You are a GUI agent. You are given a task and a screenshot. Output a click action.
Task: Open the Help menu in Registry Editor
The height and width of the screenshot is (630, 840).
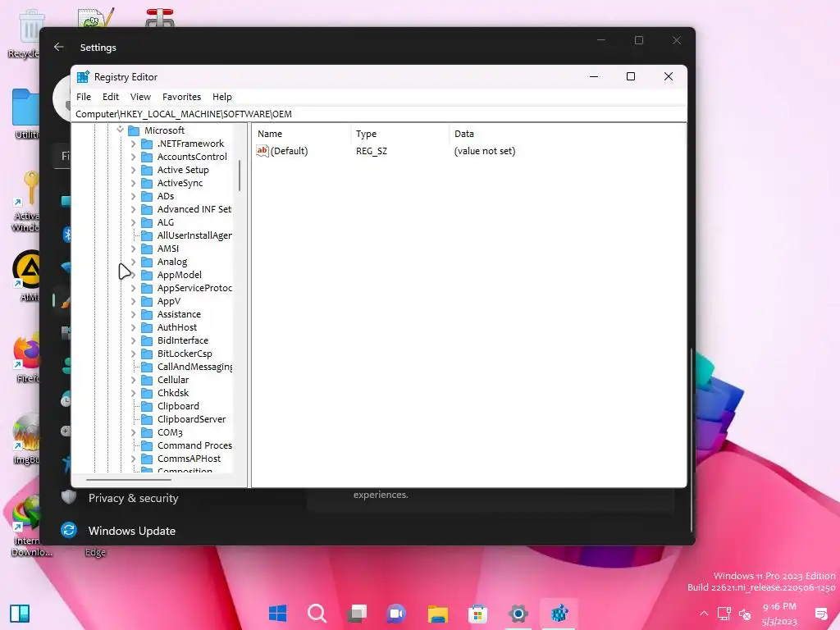[221, 97]
